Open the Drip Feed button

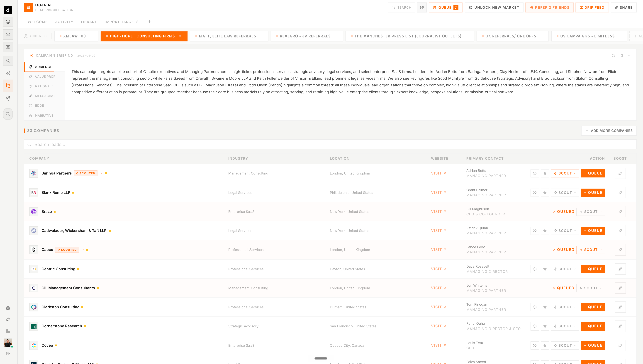pos(592,7)
